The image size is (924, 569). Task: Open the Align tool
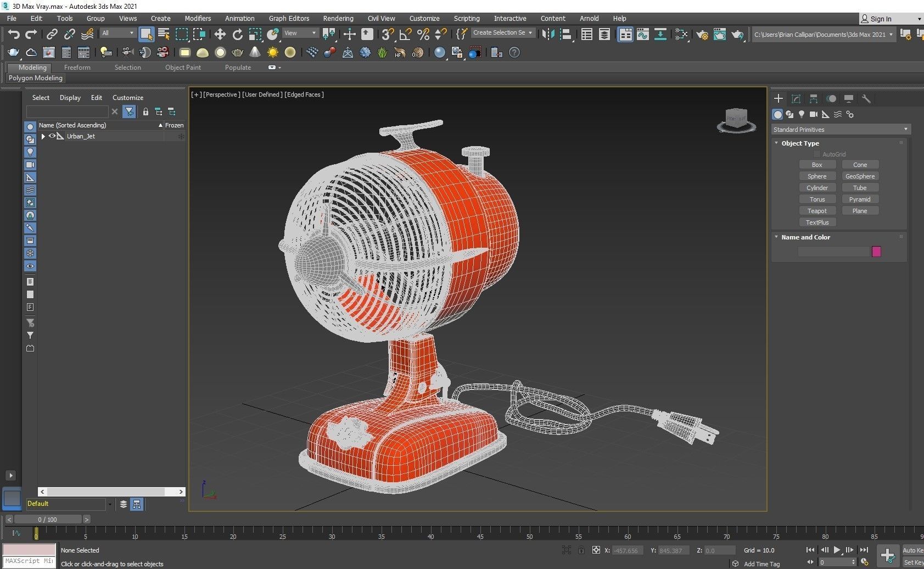(566, 35)
